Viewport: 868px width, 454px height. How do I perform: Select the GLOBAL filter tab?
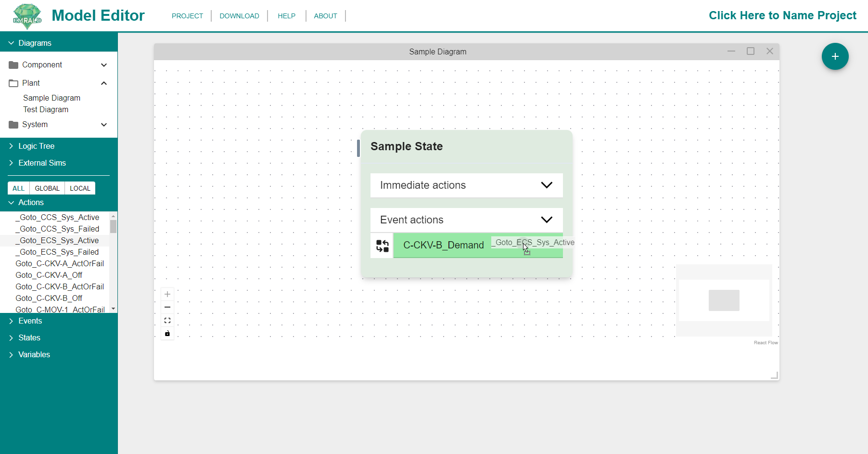47,188
